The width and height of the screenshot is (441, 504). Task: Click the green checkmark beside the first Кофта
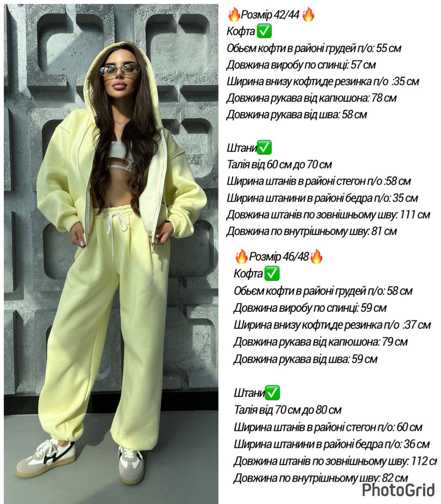pos(264,31)
